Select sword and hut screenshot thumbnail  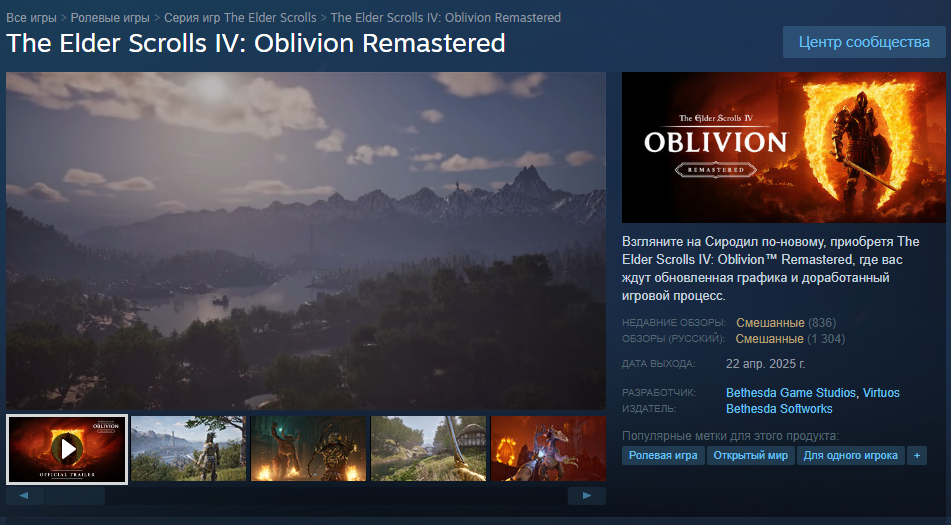click(428, 449)
